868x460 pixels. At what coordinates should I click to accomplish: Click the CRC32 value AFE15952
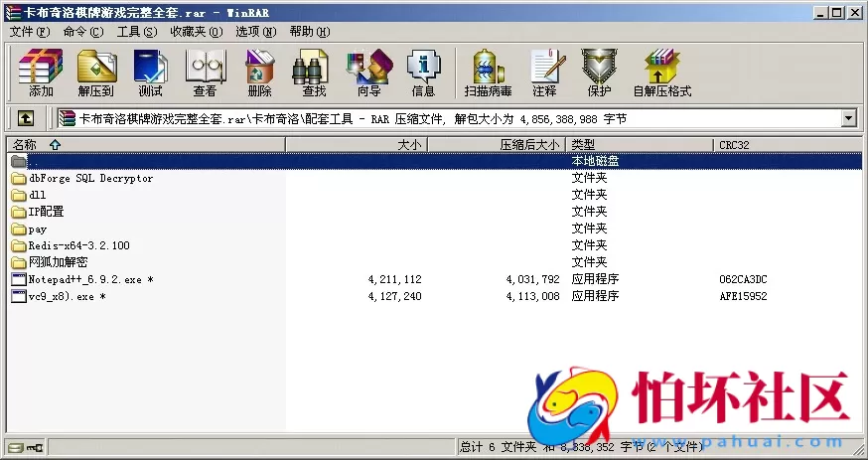coord(743,296)
